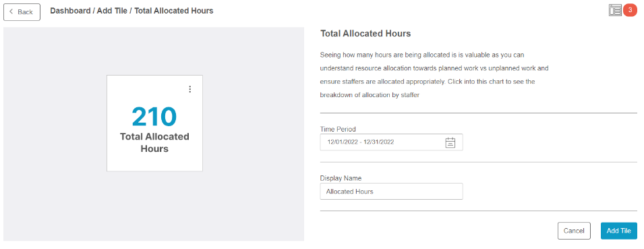Click the Total Allocated Hours panel heading
Image resolution: width=644 pixels, height=249 pixels.
click(x=365, y=34)
